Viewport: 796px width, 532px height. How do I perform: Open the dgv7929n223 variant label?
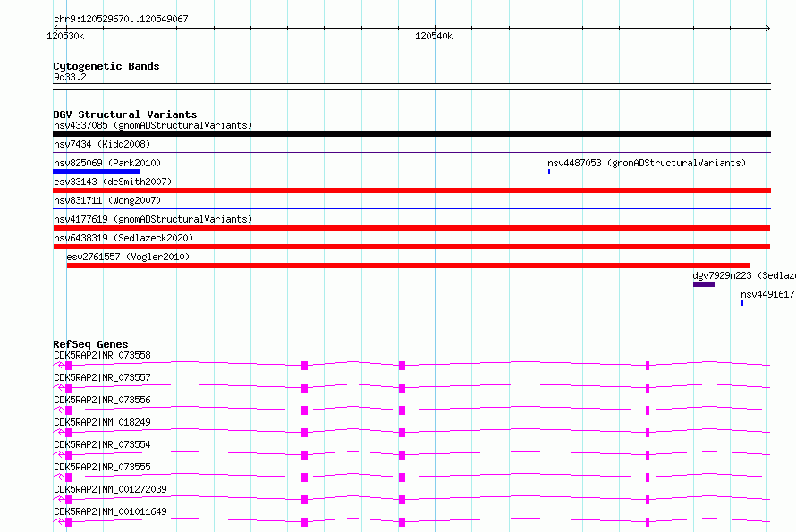point(744,275)
